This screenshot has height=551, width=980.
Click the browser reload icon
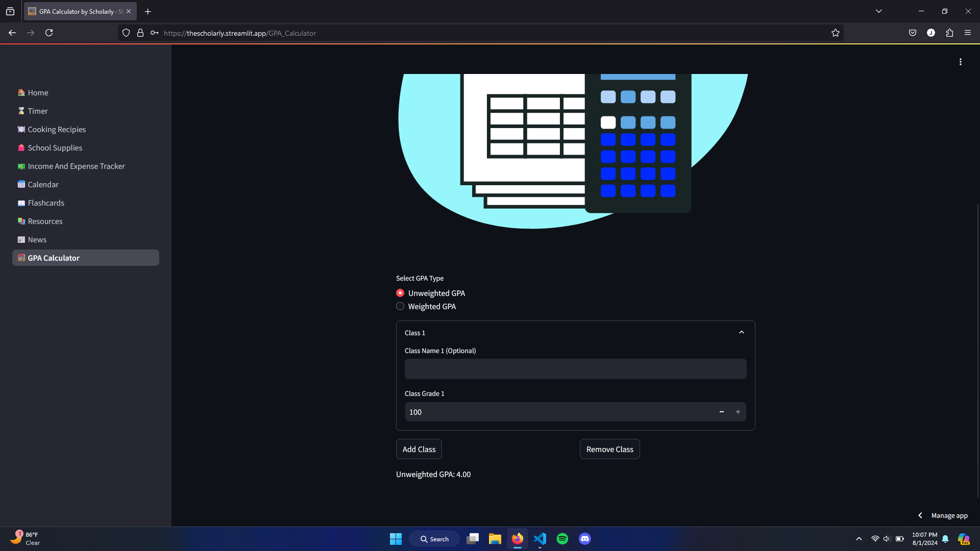click(x=49, y=33)
